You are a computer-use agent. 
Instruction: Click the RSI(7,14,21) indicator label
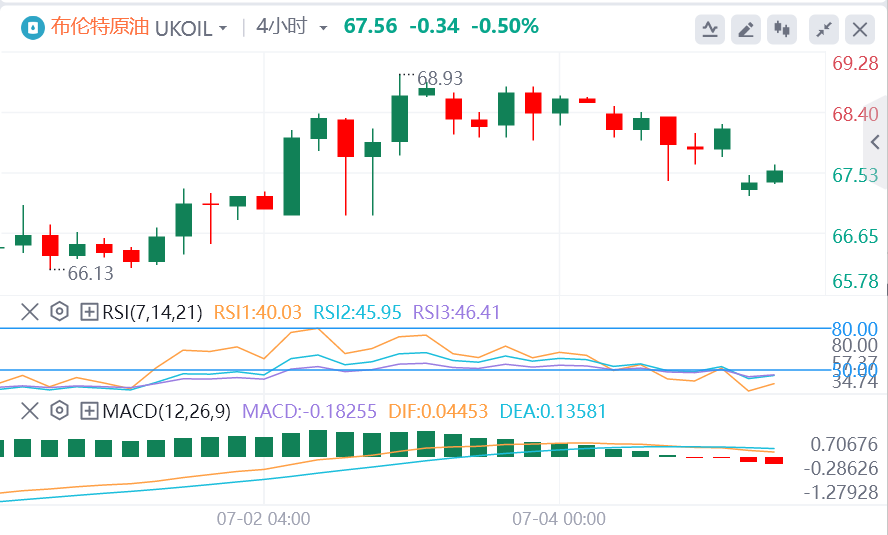[x=152, y=312]
